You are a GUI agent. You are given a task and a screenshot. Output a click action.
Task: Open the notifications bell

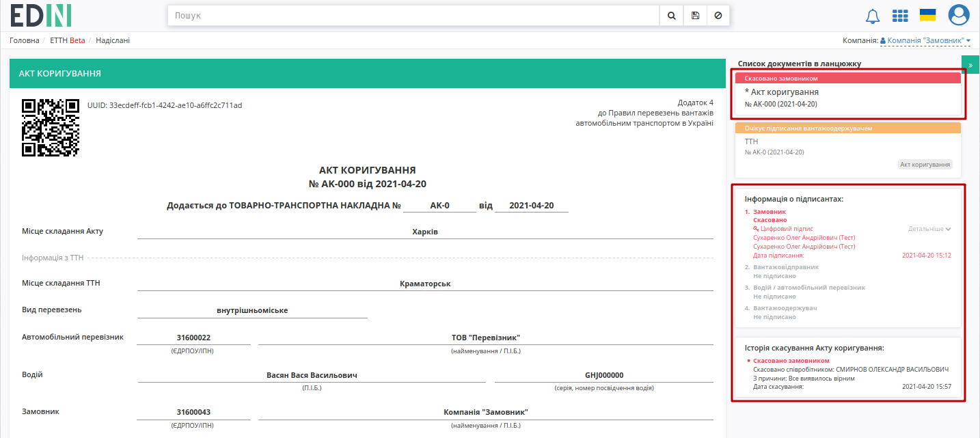tap(873, 16)
